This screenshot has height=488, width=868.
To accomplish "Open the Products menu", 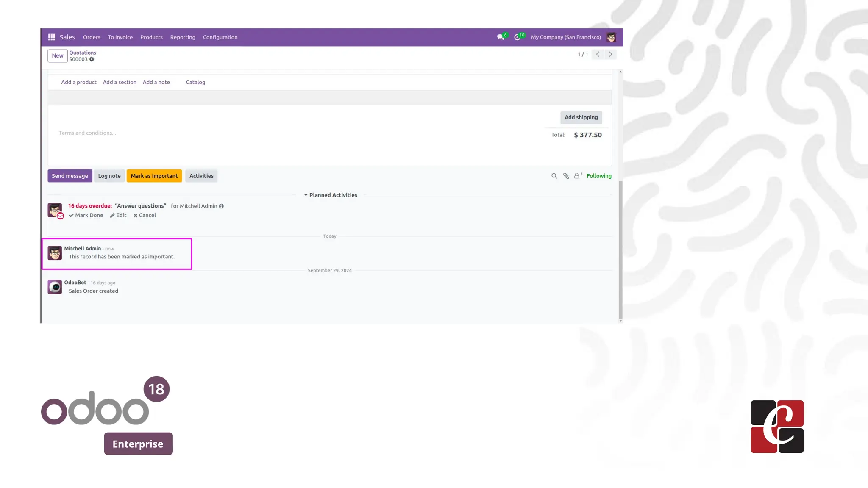I will [x=151, y=37].
